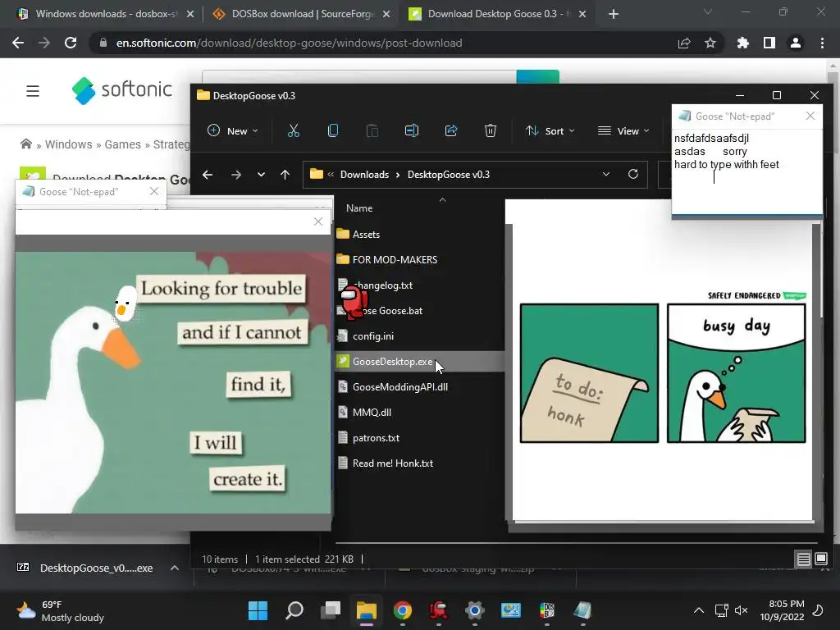
Task: Select the patrons.txt file
Action: point(376,438)
